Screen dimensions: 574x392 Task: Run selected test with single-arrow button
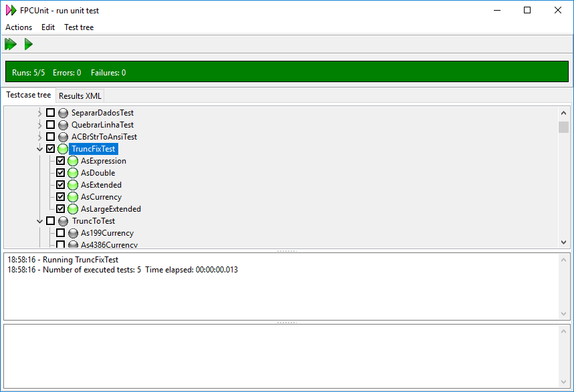pyautogui.click(x=29, y=44)
